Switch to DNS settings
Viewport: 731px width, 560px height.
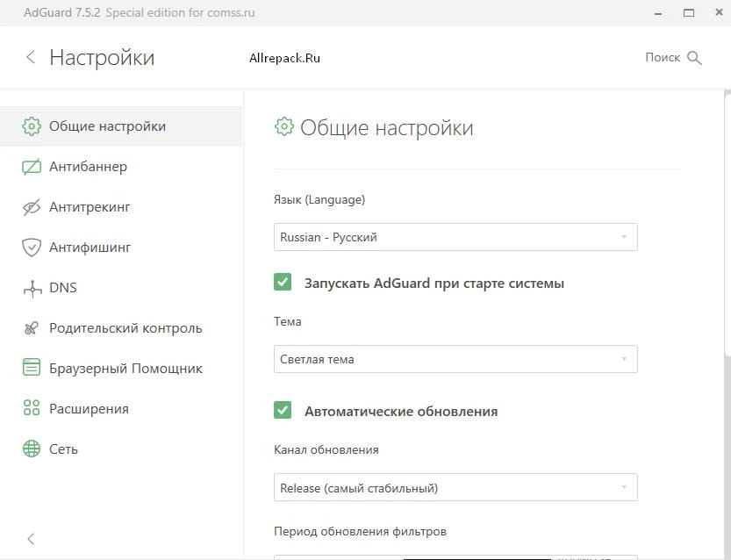coord(121,288)
